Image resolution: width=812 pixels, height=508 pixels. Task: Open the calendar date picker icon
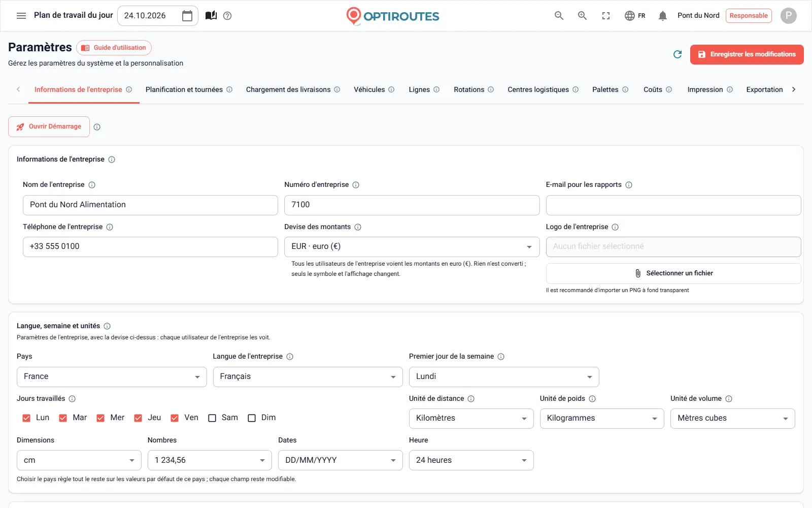coord(187,16)
